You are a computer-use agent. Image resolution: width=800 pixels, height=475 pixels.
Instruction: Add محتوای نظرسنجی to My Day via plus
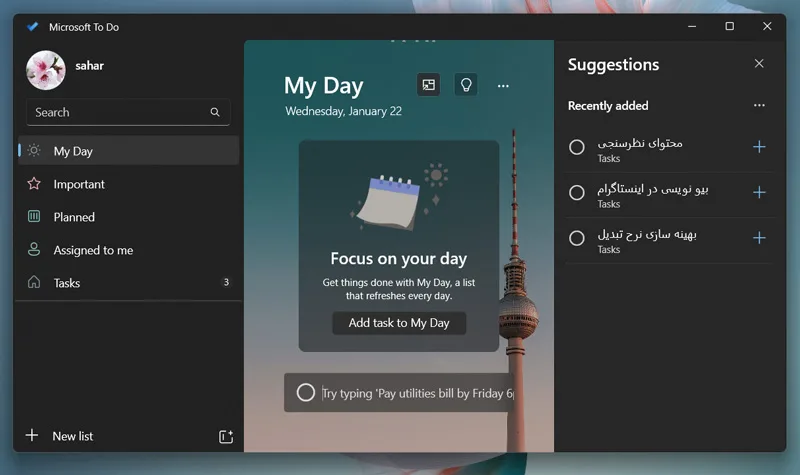point(759,147)
